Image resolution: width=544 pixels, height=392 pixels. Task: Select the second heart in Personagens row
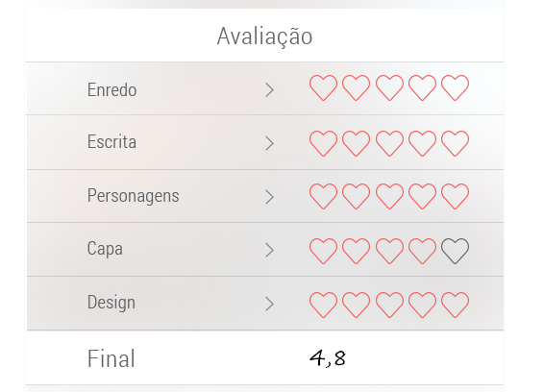point(356,196)
